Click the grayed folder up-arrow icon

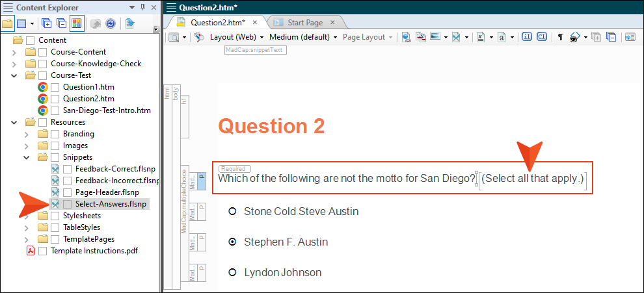point(95,23)
